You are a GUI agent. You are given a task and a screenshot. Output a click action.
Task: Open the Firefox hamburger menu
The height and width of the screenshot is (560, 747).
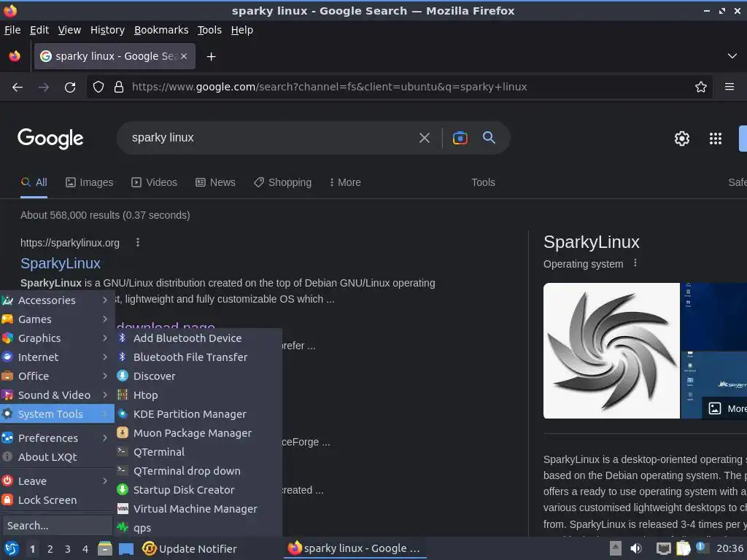[x=729, y=87]
